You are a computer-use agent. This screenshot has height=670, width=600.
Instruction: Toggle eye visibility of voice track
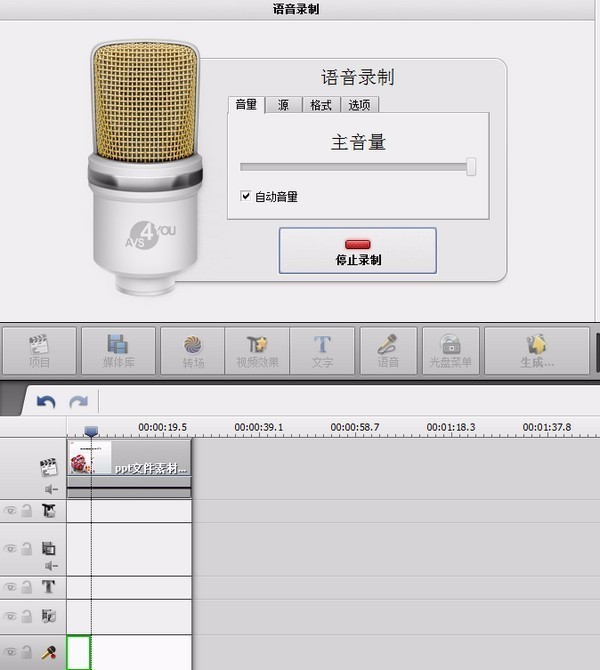pos(10,652)
